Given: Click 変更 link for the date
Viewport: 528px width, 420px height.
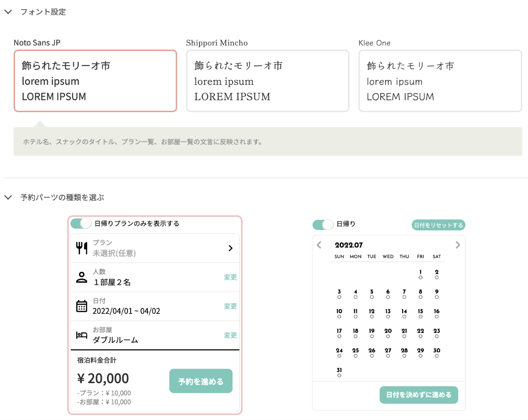Looking at the screenshot, I should (230, 306).
